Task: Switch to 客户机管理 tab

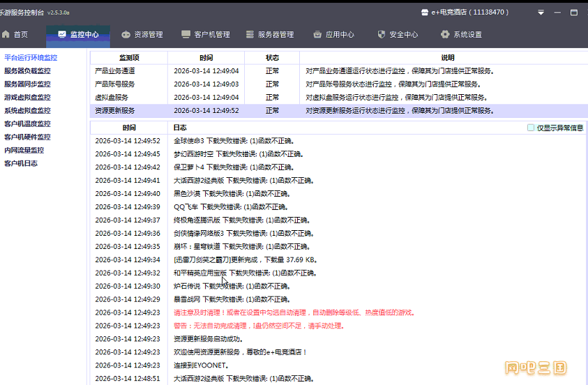Action: coord(206,34)
